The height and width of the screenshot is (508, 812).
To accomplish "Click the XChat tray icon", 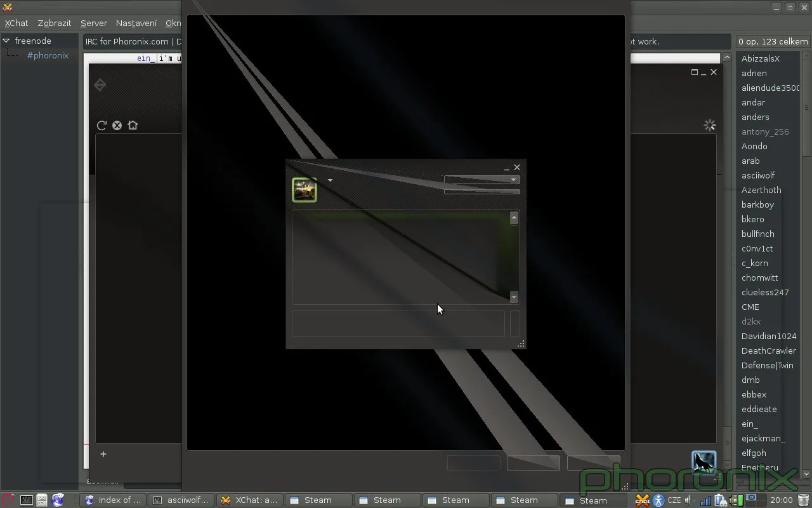I will click(x=643, y=500).
